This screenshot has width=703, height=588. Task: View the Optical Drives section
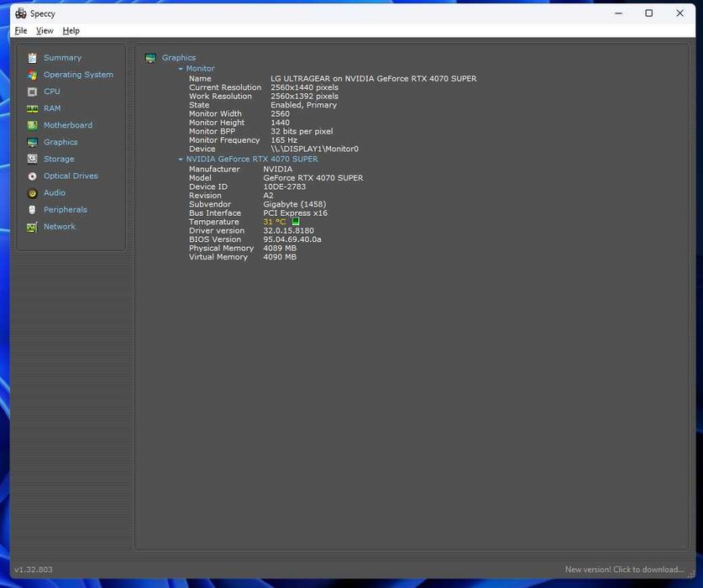[x=71, y=176]
